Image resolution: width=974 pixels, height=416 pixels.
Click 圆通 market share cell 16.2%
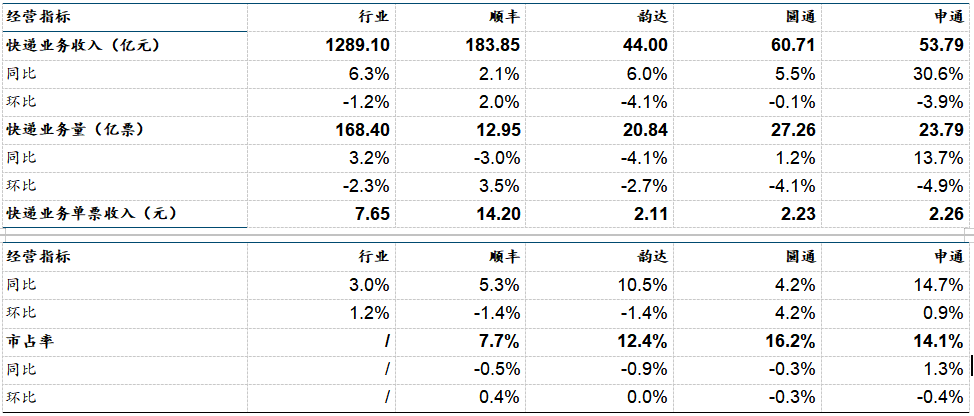(x=791, y=341)
